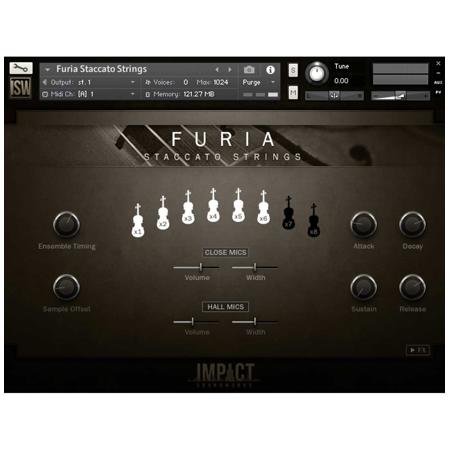
Task: Click the output volume slider handle
Action: coord(401,96)
